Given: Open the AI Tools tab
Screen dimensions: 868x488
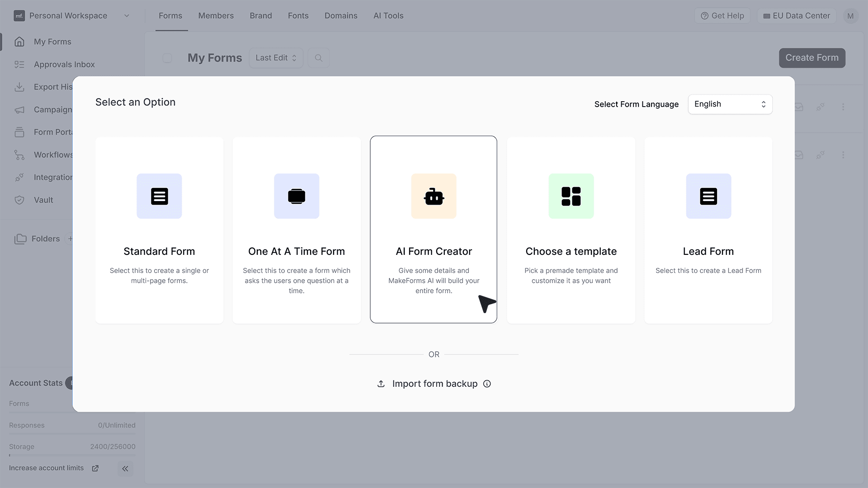Looking at the screenshot, I should (x=388, y=16).
